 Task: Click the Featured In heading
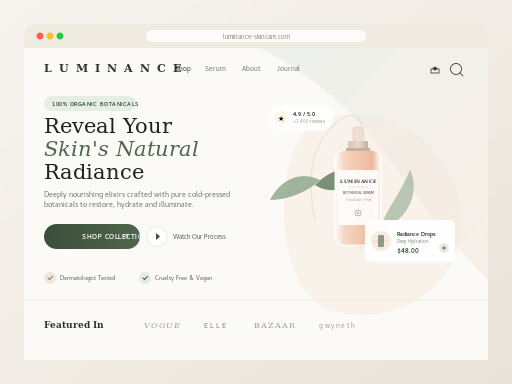click(x=74, y=325)
